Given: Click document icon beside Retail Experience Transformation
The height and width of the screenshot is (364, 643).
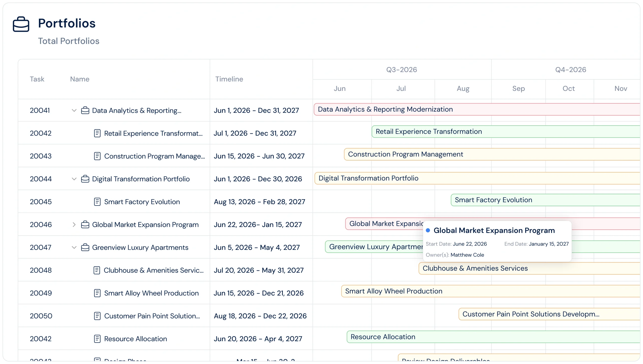Looking at the screenshot, I should tap(97, 133).
